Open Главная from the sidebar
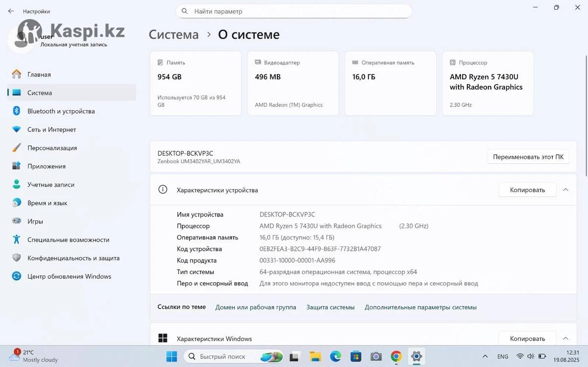Image resolution: width=588 pixels, height=367 pixels. click(x=72, y=74)
